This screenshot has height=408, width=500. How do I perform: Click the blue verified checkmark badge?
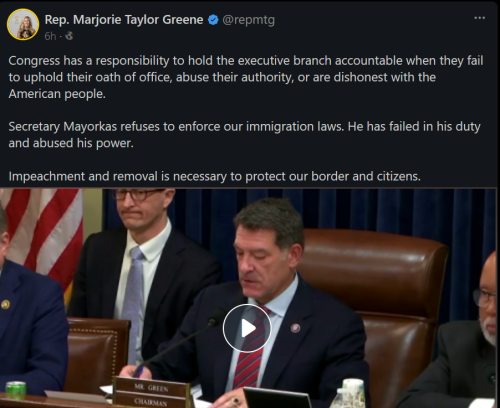click(x=213, y=20)
